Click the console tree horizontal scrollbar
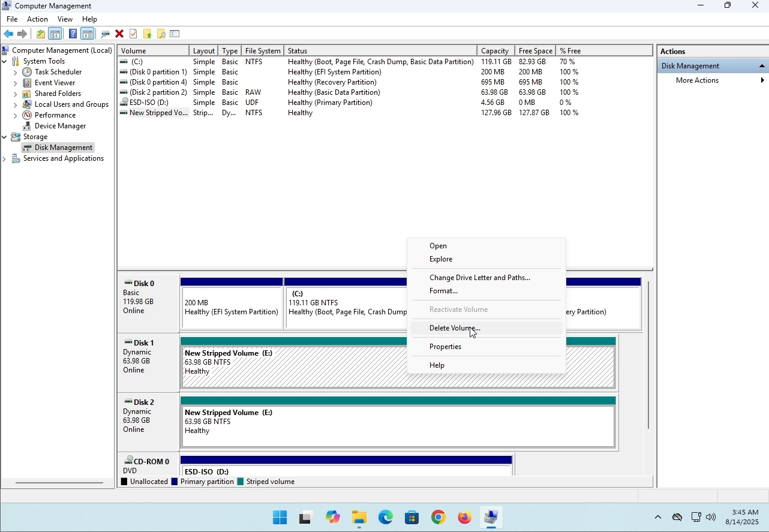 pyautogui.click(x=59, y=483)
